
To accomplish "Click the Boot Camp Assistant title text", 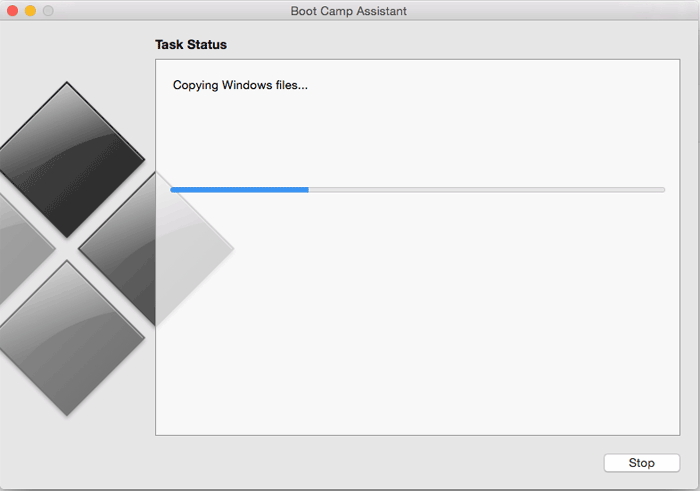I will pos(349,11).
